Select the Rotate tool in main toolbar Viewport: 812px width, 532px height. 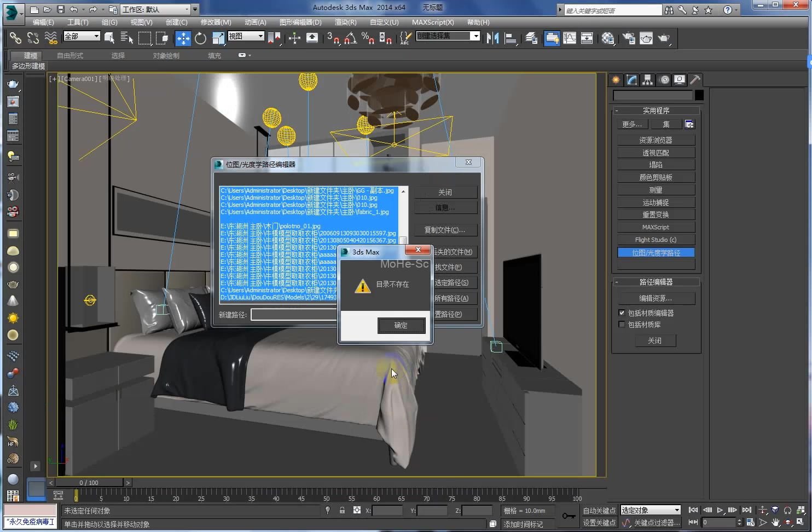(x=200, y=38)
